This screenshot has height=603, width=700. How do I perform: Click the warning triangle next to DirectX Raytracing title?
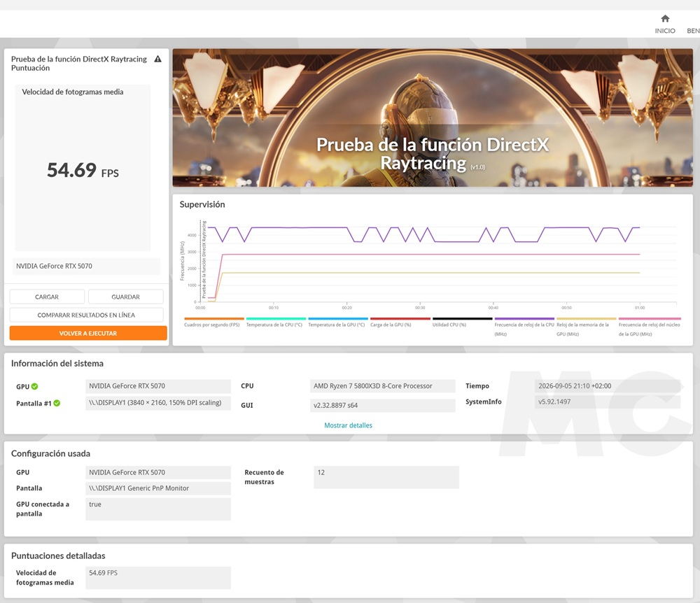tap(157, 59)
